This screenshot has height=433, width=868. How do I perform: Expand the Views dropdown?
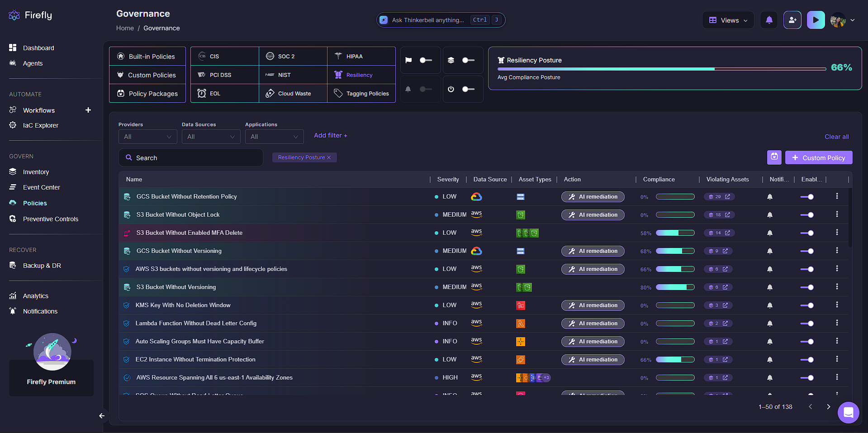point(728,20)
